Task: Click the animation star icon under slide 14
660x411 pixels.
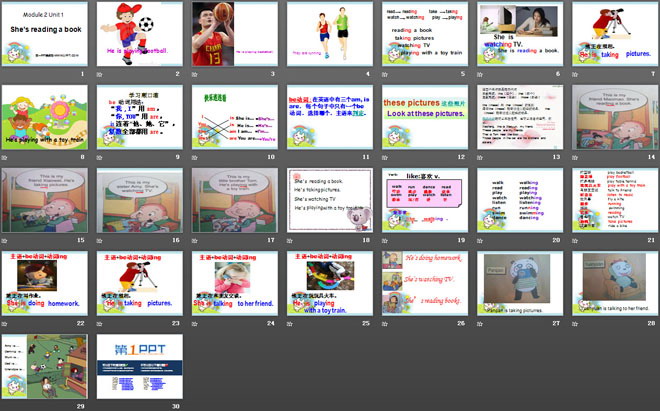Action: 575,157
